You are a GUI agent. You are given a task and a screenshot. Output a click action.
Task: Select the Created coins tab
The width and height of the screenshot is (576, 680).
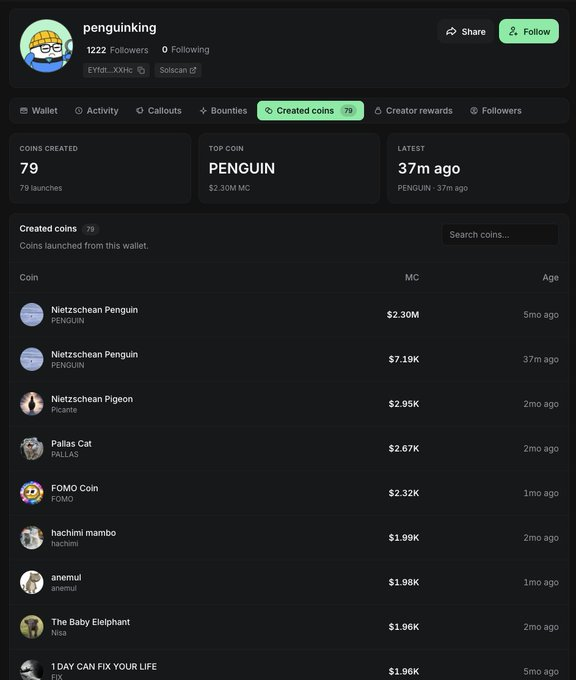311,111
